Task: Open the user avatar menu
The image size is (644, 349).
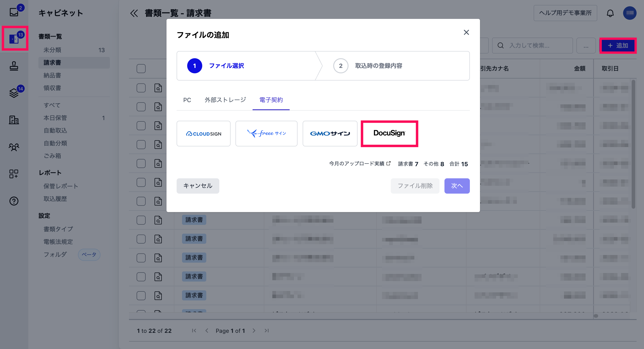Action: click(629, 13)
